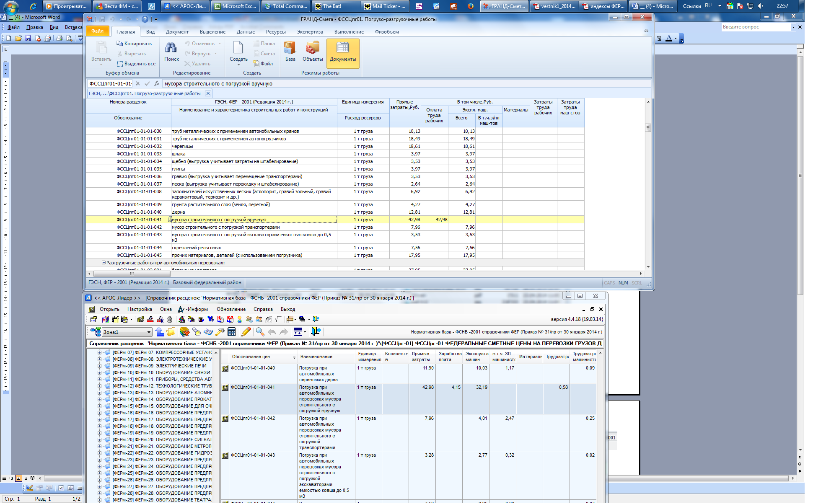The width and height of the screenshot is (826, 504).
Task: Click the hammer tool icon
Action: (220, 332)
